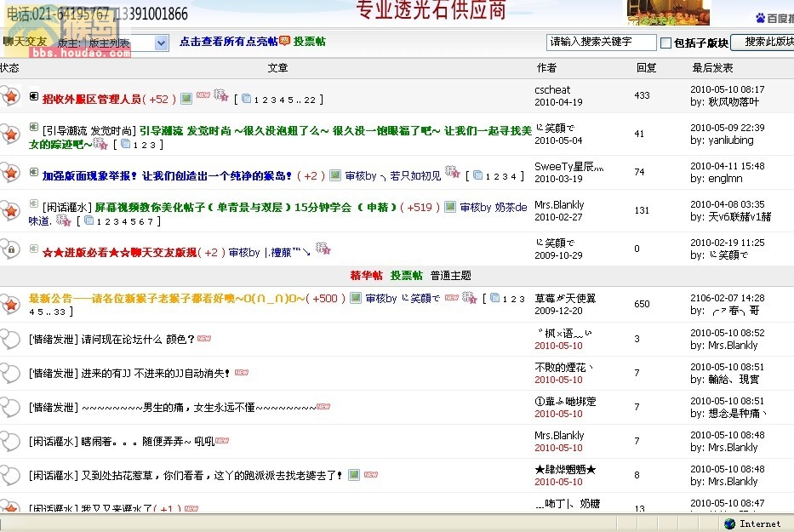Select the 普通主题 filter
The image size is (794, 532).
(451, 275)
